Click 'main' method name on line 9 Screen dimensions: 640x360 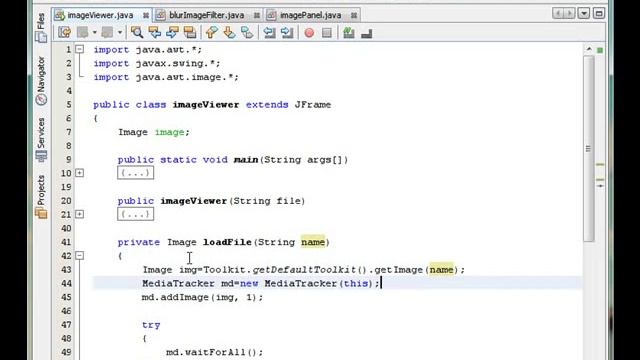pos(245,160)
